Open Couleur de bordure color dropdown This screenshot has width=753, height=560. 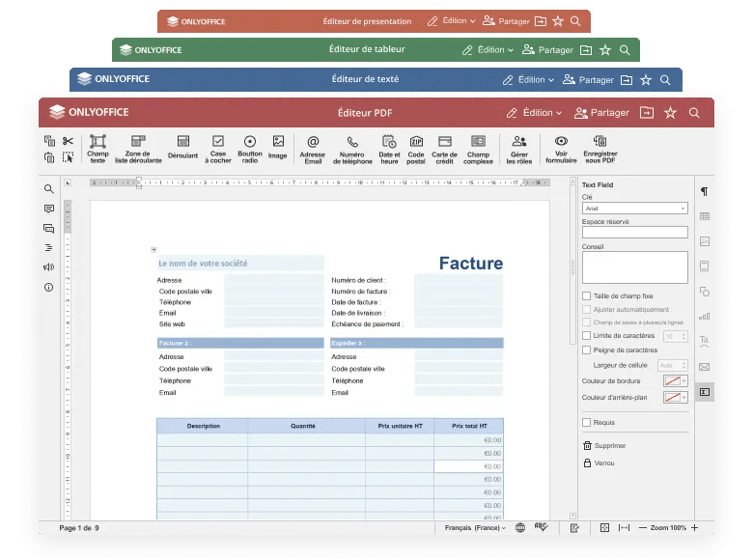tap(675, 380)
